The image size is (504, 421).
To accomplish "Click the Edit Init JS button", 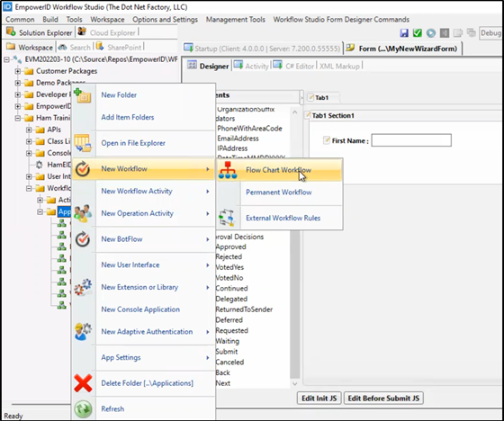I will click(x=319, y=399).
